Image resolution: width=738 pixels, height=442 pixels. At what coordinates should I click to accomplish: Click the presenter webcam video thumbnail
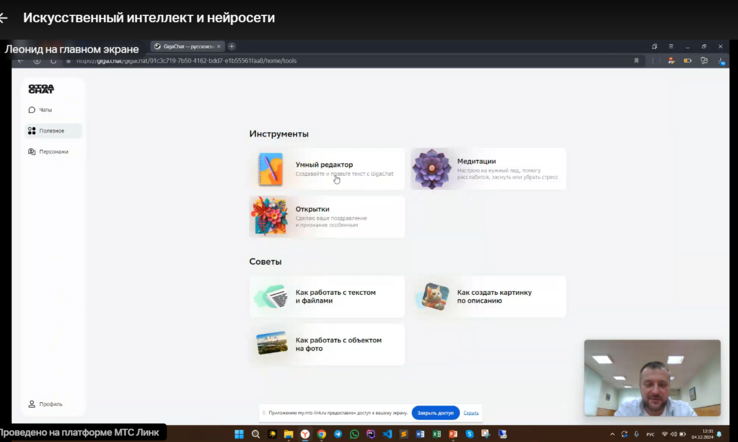coord(652,378)
